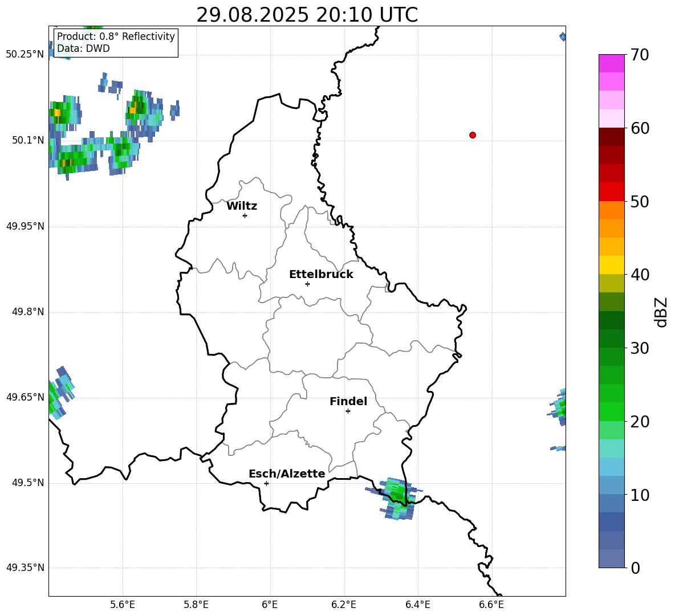The width and height of the screenshot is (675, 616).
Task: Click the Product 0.8° Reflectivity info box
Action: (x=116, y=43)
